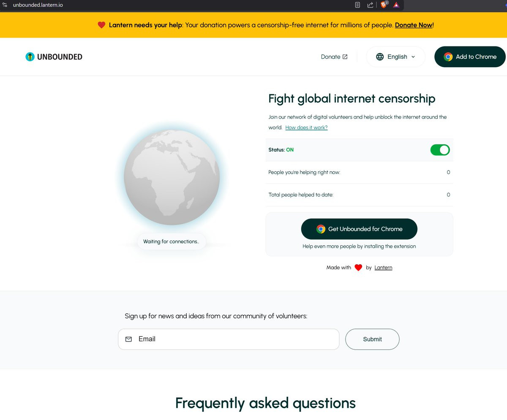Open the Donate Now banner link
The height and width of the screenshot is (420, 507).
[414, 25]
